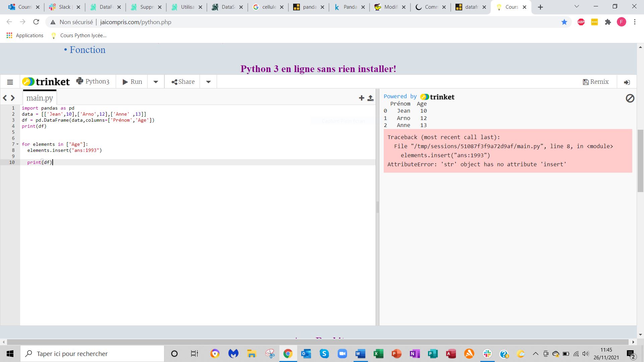Screen dimensions: 644x362
Task: Open a new browser tab
Action: (x=540, y=7)
